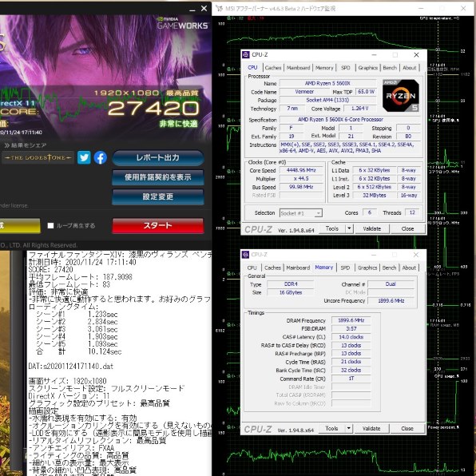Open The Lodestone logo link
Viewport: 476px width, 476px height.
(x=38, y=157)
